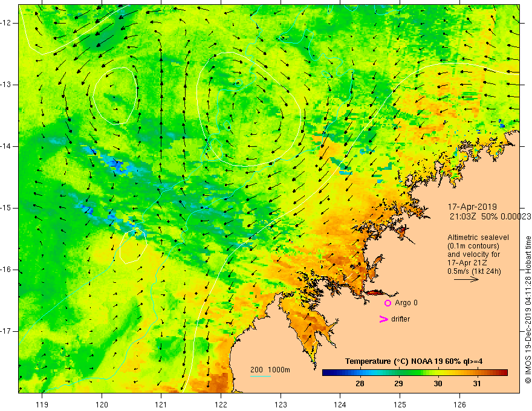Click the longitude label 124
This screenshot has width=532, height=411.
point(340,404)
